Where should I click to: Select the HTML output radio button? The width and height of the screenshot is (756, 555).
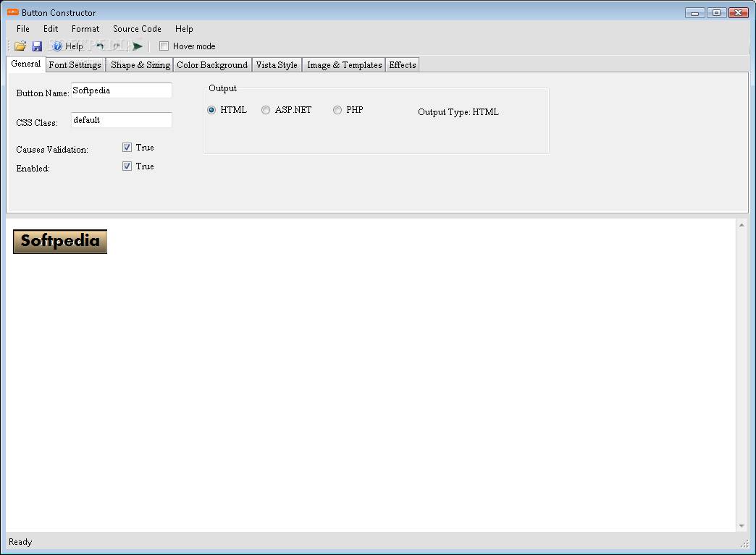pos(211,110)
